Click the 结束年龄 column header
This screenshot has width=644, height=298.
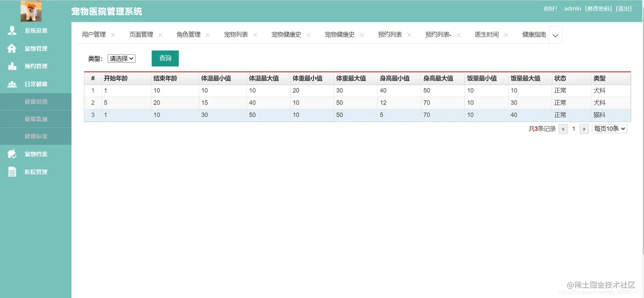pyautogui.click(x=175, y=78)
